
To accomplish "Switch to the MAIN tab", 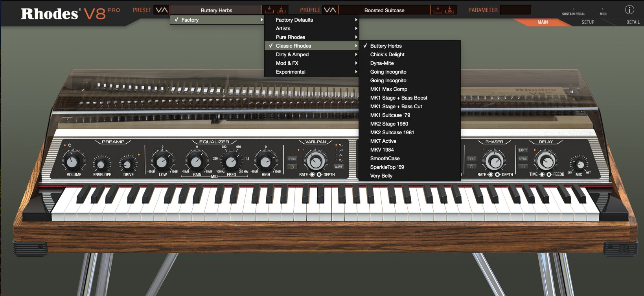I will point(543,22).
